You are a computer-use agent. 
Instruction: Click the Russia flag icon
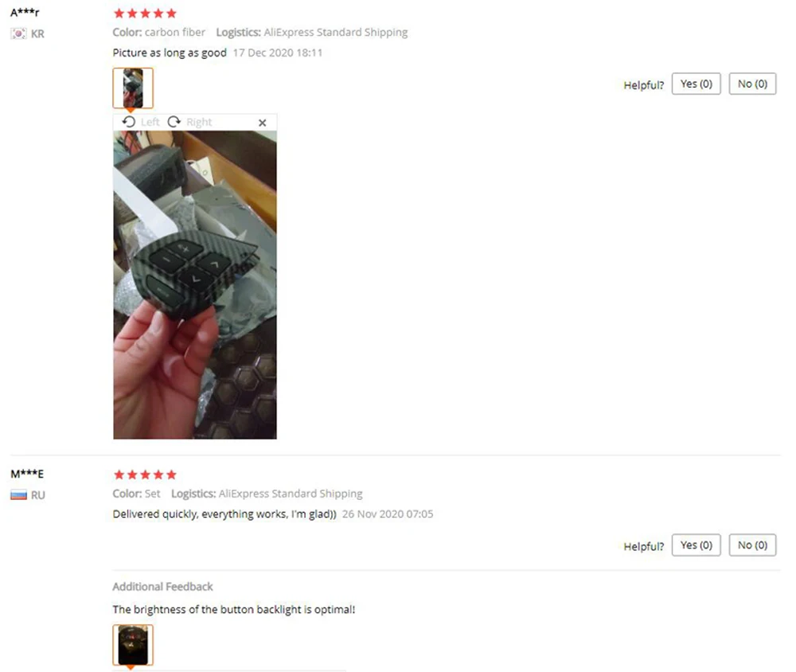(x=19, y=495)
